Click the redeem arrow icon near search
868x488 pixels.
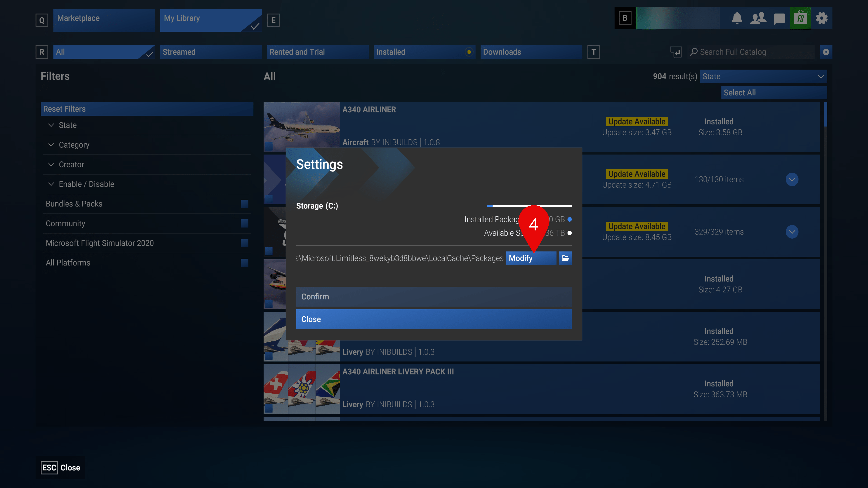tap(676, 52)
